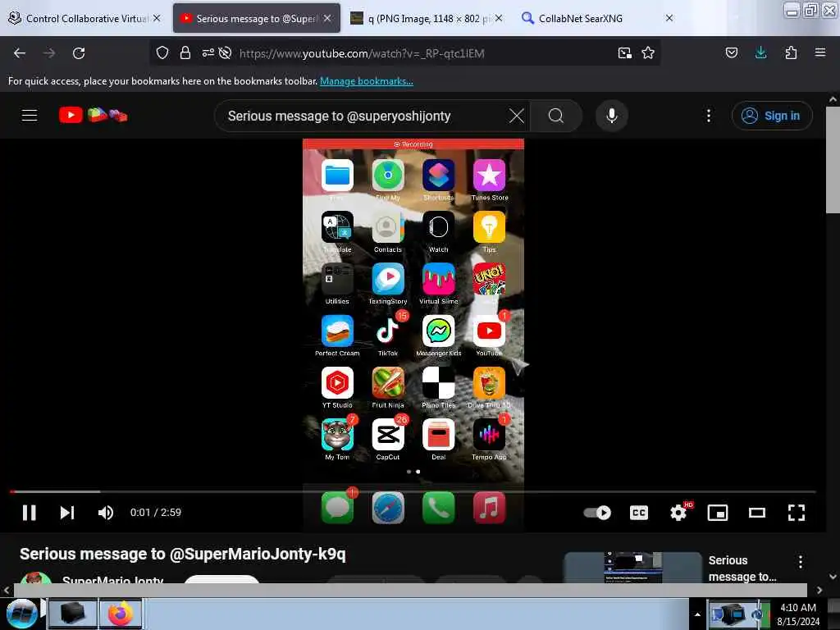This screenshot has height=630, width=840.
Task: Open tracking protection shield icon
Action: coord(162,52)
